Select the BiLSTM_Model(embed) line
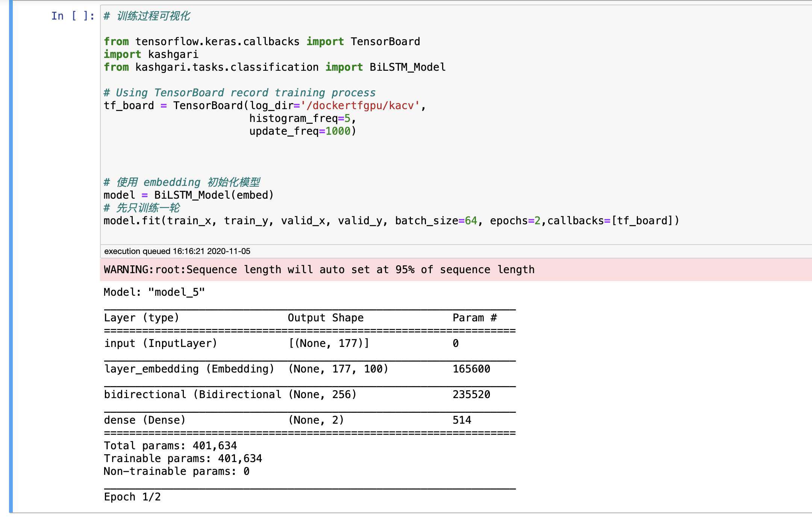Screen dimensions: 812x517 (x=188, y=195)
